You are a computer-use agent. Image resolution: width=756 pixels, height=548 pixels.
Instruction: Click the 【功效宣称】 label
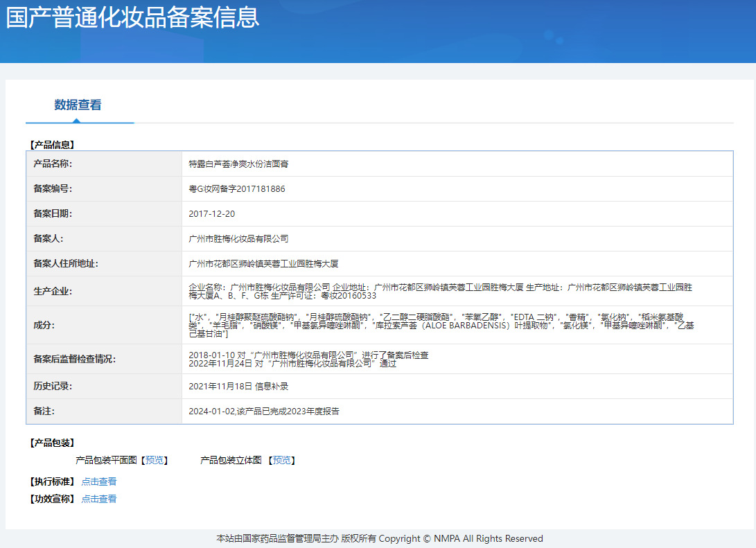tap(52, 499)
